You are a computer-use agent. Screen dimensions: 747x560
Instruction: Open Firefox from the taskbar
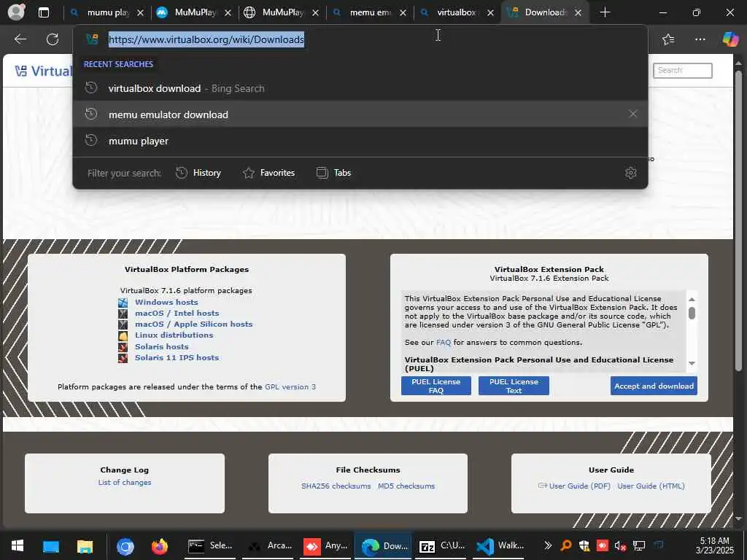pyautogui.click(x=160, y=545)
